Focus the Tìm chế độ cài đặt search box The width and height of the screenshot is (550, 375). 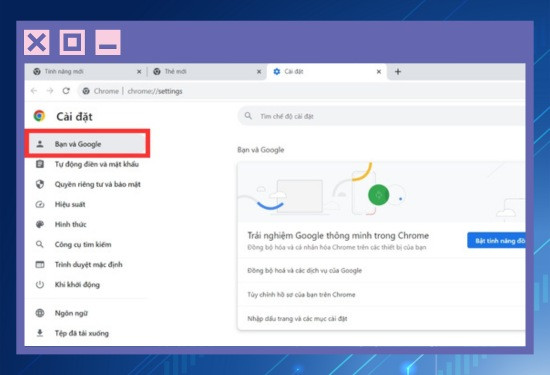pyautogui.click(x=382, y=116)
